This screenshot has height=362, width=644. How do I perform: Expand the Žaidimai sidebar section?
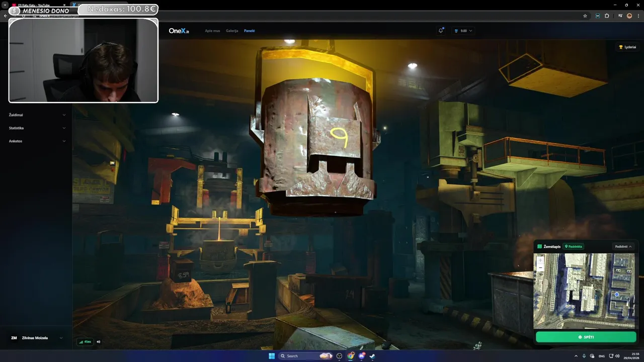(x=37, y=115)
